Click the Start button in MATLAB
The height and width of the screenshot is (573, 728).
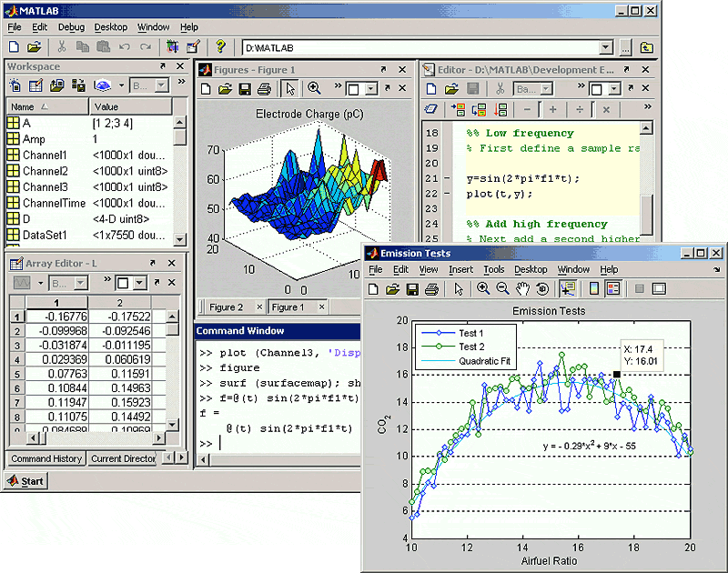coord(23,480)
